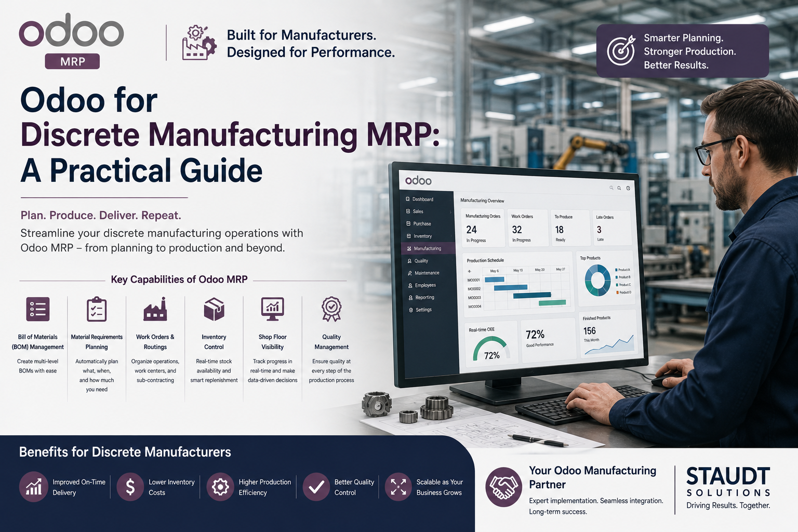Click the 'May 13' schedule column header
Viewport: 798px width, 532px height.
518,270
